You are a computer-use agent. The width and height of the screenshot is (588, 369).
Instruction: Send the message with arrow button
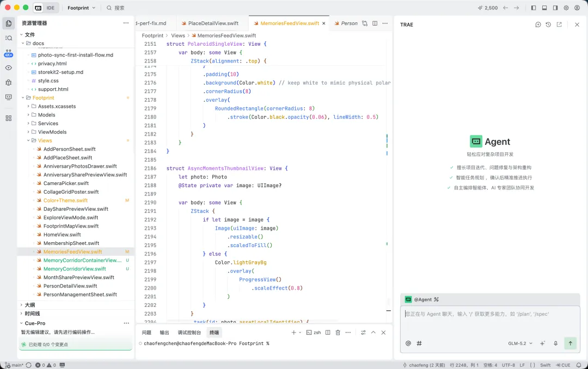point(571,343)
